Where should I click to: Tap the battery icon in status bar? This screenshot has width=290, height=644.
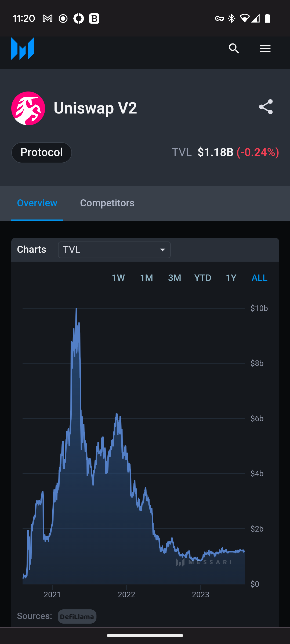tap(267, 19)
